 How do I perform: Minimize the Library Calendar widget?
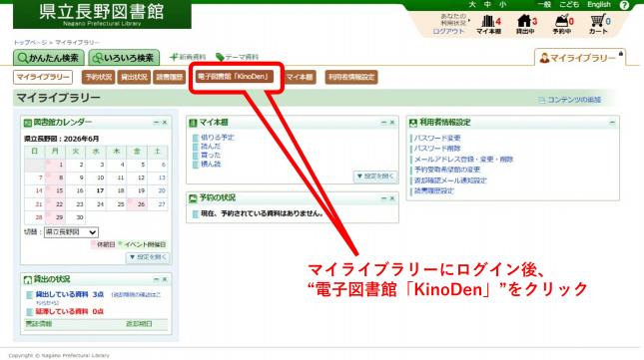tap(156, 123)
